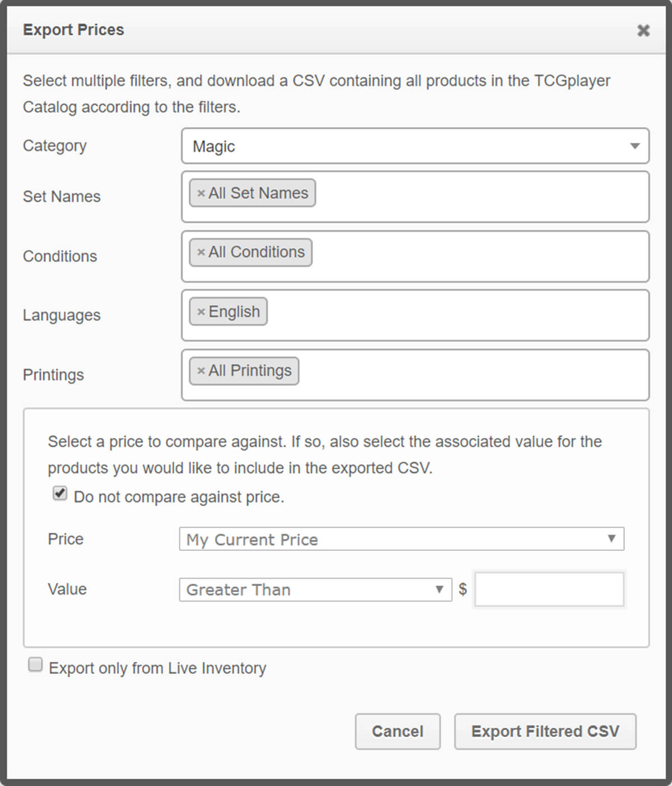
Task: Click inside the Languages filter box
Action: [415, 315]
